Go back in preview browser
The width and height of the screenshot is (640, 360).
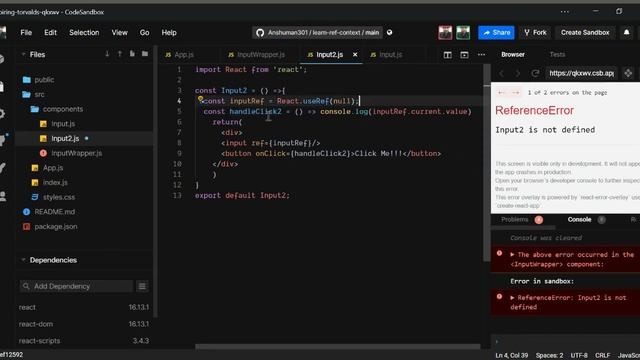tap(502, 73)
